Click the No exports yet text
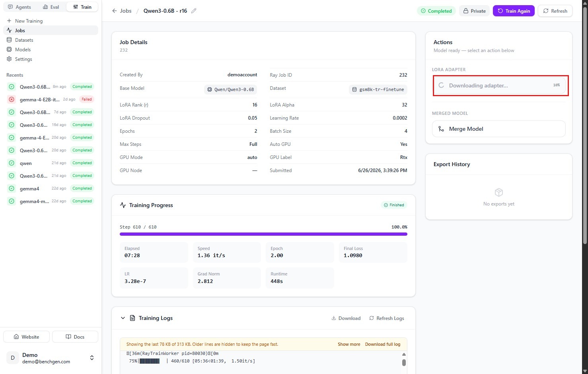The image size is (588, 374). pyautogui.click(x=499, y=204)
